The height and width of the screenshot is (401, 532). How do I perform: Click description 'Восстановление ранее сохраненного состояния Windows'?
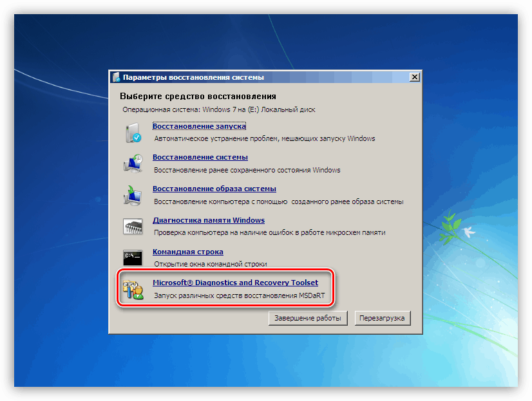247,170
